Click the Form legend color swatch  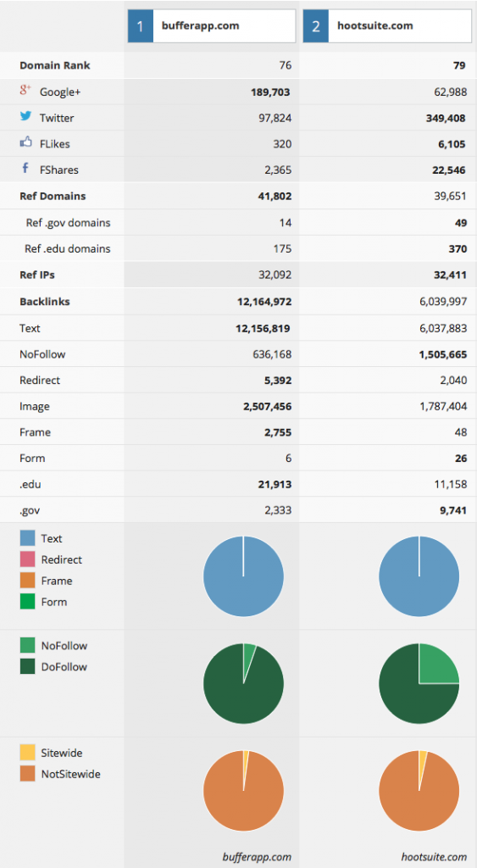28,601
